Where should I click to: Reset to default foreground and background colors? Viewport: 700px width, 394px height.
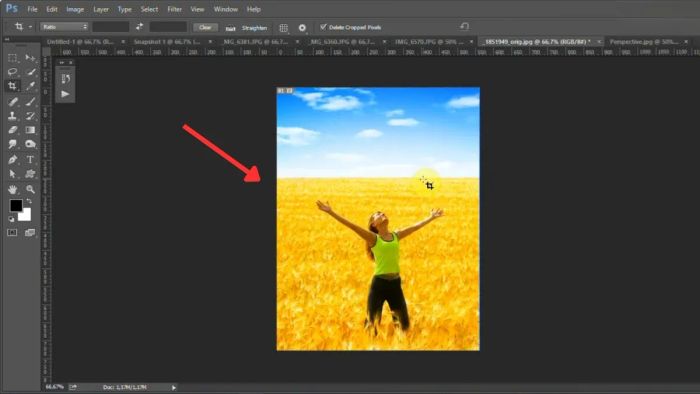coord(11,219)
